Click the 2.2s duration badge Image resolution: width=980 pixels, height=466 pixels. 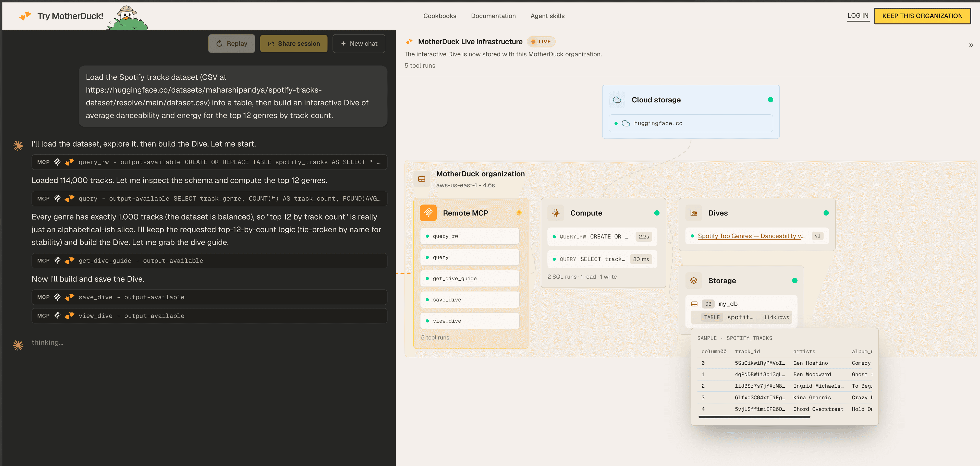pos(644,236)
